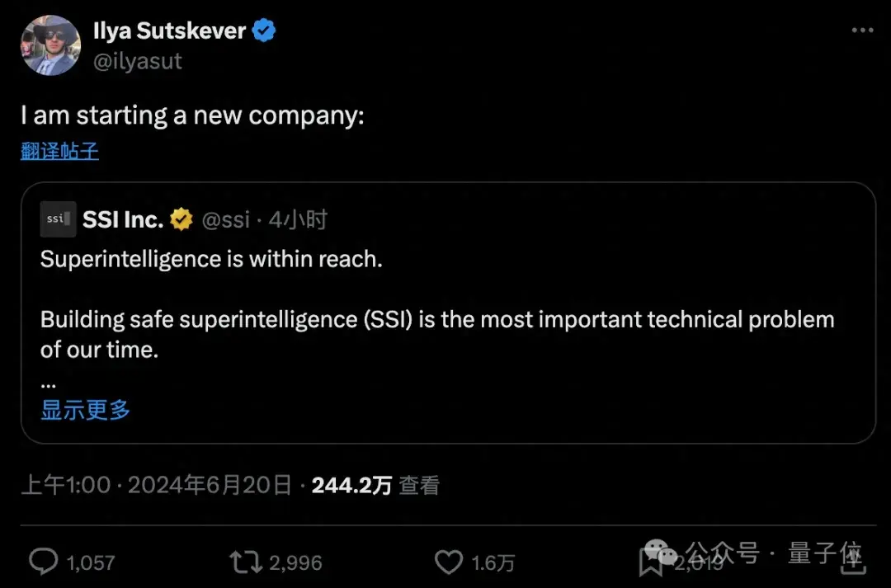Open the 上午1:00 · 2024年6月20日 timestamp
The height and width of the screenshot is (588, 891).
[157, 485]
